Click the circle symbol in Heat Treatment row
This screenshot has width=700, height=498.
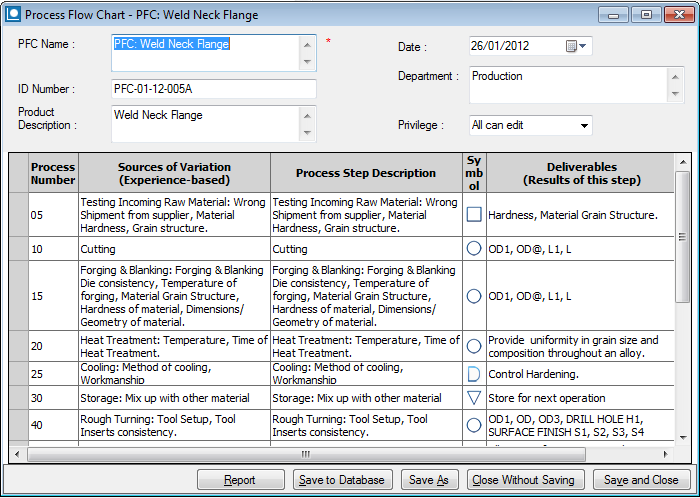click(x=474, y=346)
